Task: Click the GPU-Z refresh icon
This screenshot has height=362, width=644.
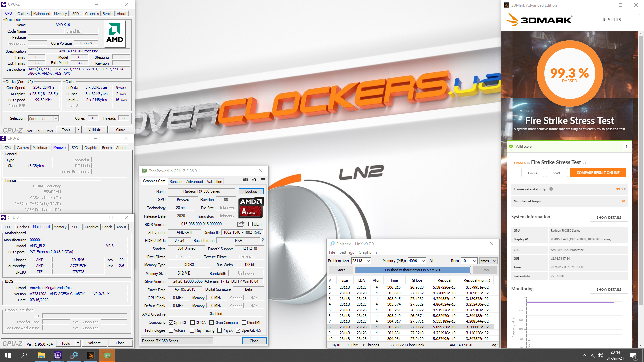Action: 254,180
